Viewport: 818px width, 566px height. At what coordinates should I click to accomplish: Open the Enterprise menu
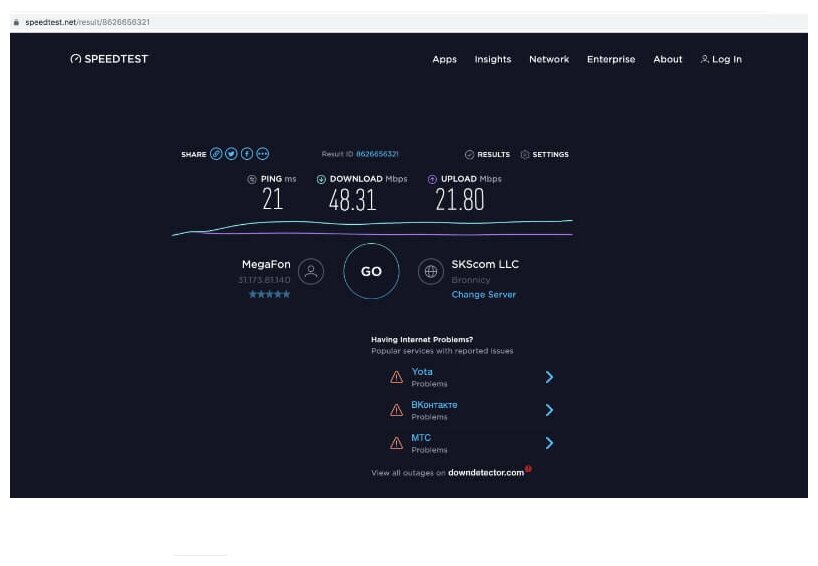[611, 59]
